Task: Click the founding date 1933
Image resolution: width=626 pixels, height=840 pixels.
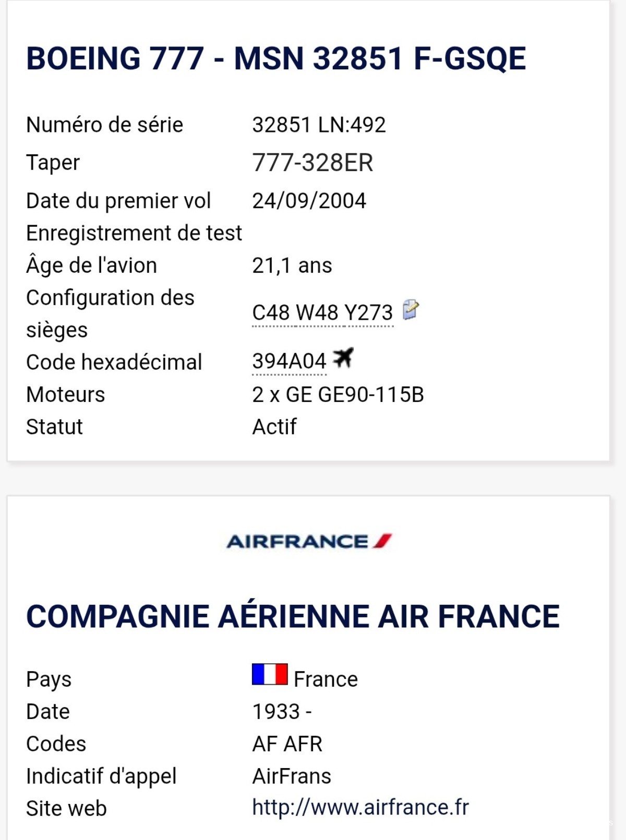Action: pyautogui.click(x=276, y=712)
